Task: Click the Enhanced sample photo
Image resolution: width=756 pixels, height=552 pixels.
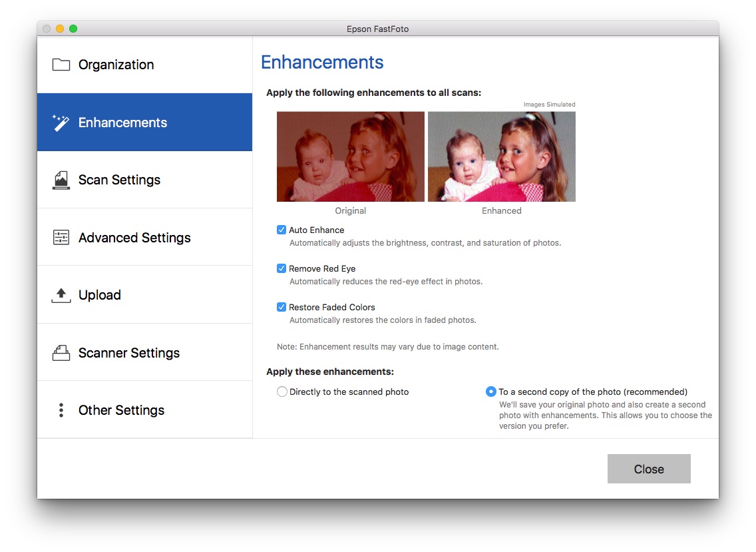Action: pos(502,156)
